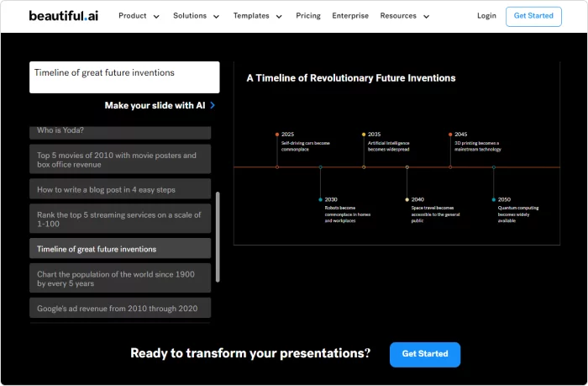This screenshot has height=386, width=588.
Task: Click the prompt list scrollbar
Action: pyautogui.click(x=218, y=237)
